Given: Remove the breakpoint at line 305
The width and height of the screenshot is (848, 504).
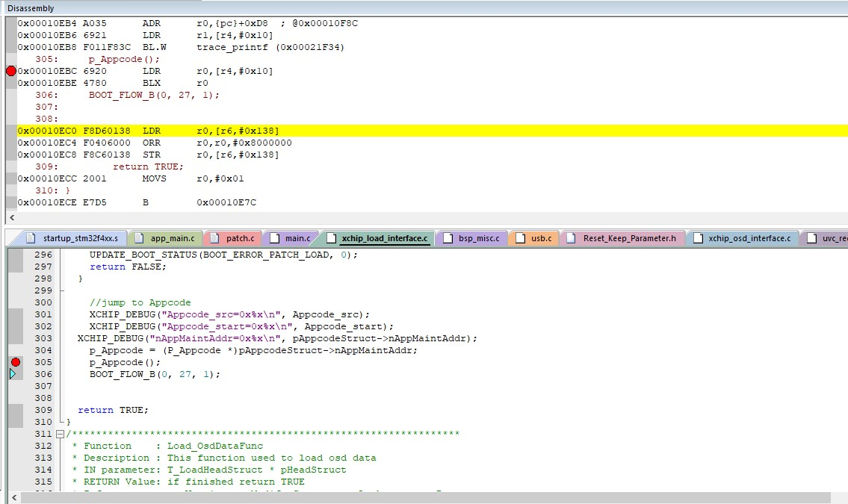Looking at the screenshot, I should (15, 362).
